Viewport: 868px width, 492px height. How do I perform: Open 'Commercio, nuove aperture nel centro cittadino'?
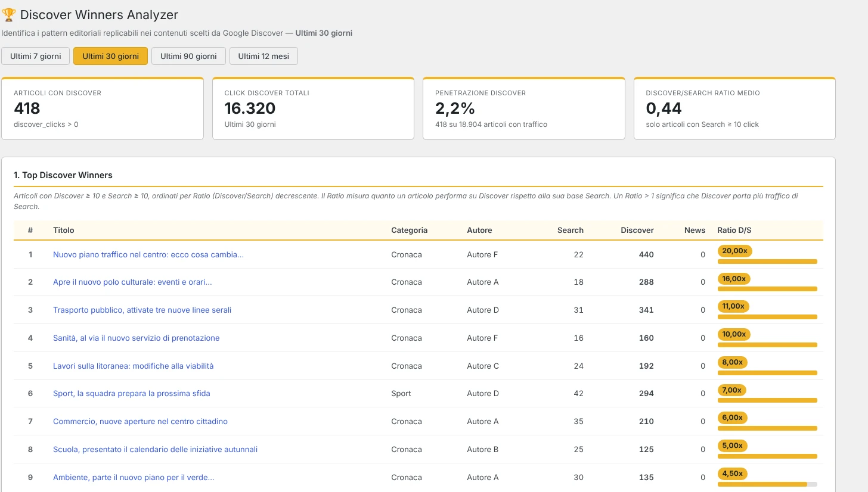tap(140, 421)
